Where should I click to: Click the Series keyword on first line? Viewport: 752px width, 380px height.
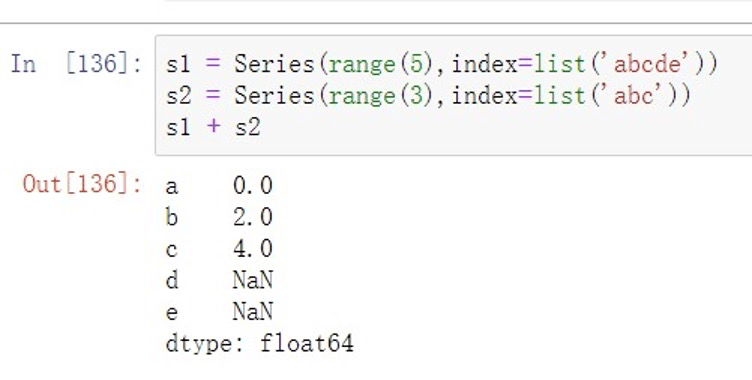pyautogui.click(x=274, y=64)
